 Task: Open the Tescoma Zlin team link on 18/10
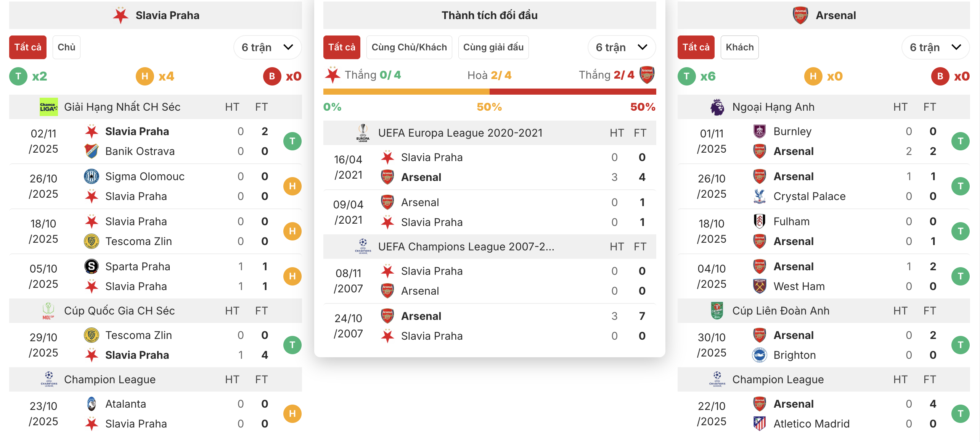pyautogui.click(x=138, y=241)
